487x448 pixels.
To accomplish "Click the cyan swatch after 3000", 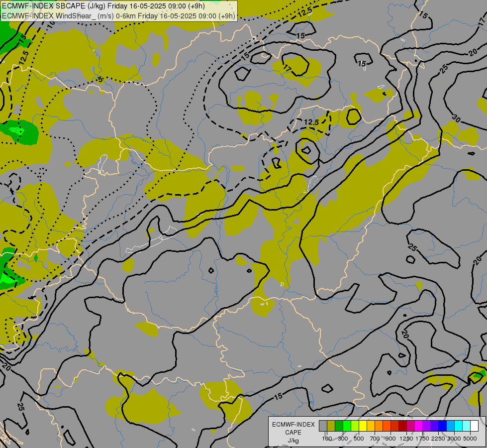I will tap(459, 426).
